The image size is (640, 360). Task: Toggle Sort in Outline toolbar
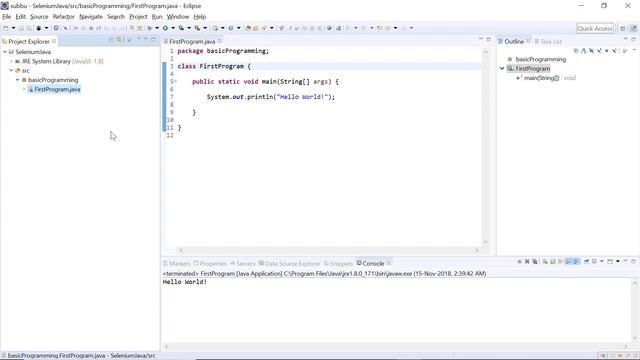(x=584, y=51)
